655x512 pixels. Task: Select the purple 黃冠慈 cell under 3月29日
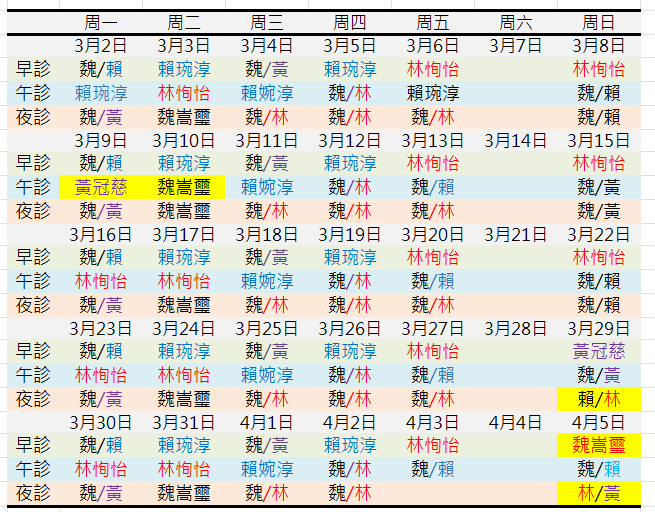tap(598, 351)
